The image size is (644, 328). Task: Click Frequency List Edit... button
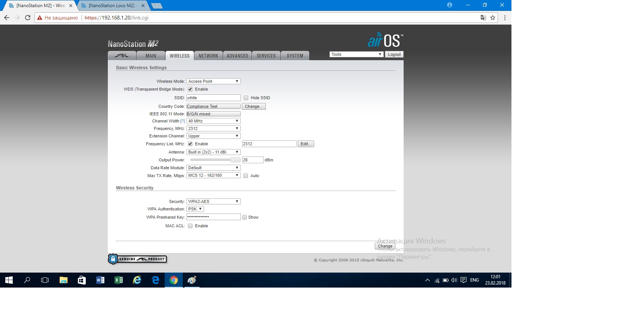pos(306,144)
